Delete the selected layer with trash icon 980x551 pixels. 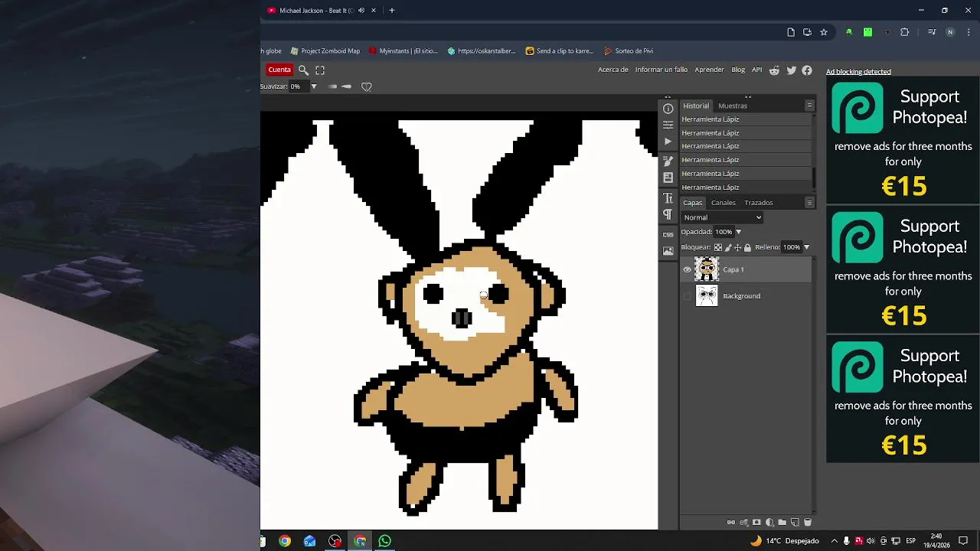pos(807,522)
